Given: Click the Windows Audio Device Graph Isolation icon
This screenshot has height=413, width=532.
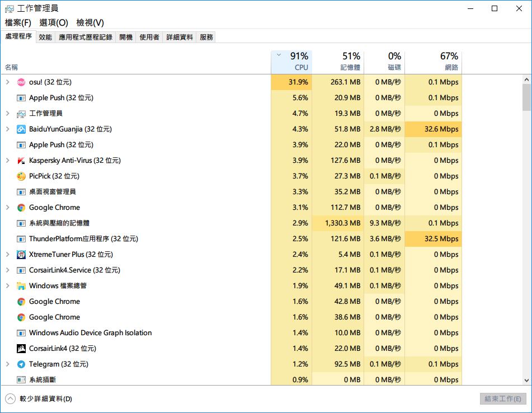Looking at the screenshot, I should point(21,333).
